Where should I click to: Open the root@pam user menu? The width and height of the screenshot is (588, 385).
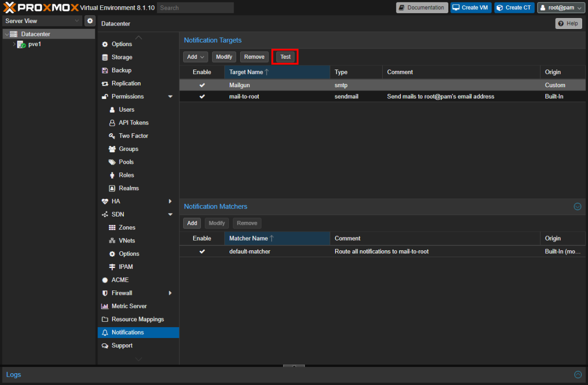(x=561, y=7)
